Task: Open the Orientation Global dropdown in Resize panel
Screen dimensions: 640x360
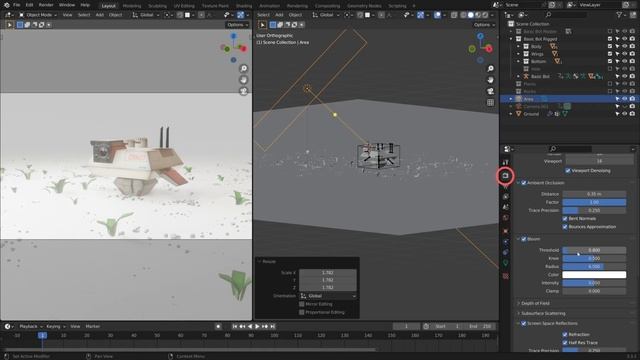Action: (328, 296)
